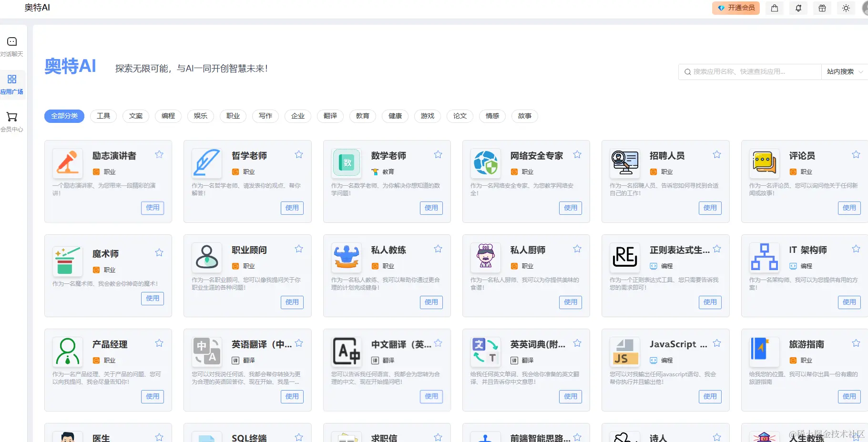Click the 私人教练 muscle icon
The width and height of the screenshot is (868, 442).
coord(347,257)
